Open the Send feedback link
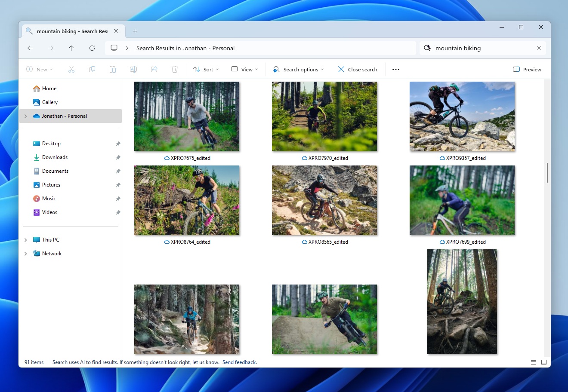The width and height of the screenshot is (568, 392). [x=239, y=362]
